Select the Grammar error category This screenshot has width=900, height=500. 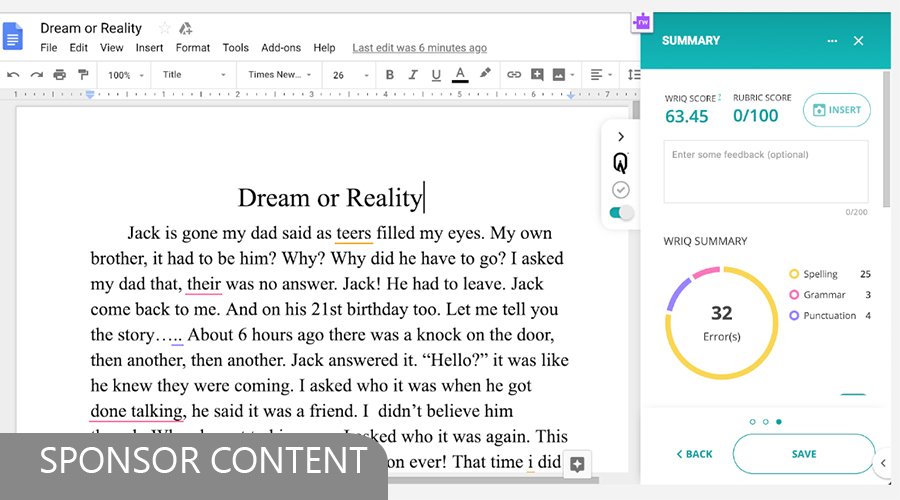click(x=830, y=294)
